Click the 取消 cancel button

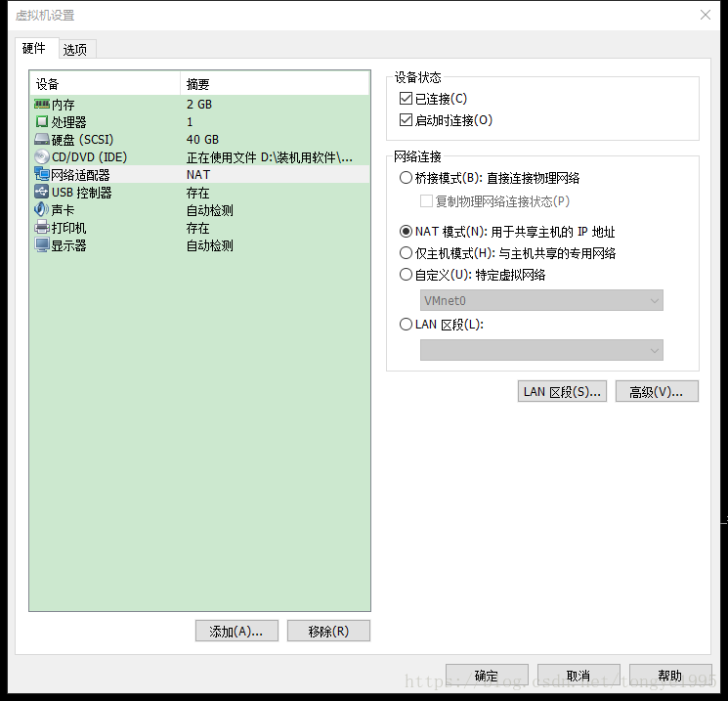(578, 675)
